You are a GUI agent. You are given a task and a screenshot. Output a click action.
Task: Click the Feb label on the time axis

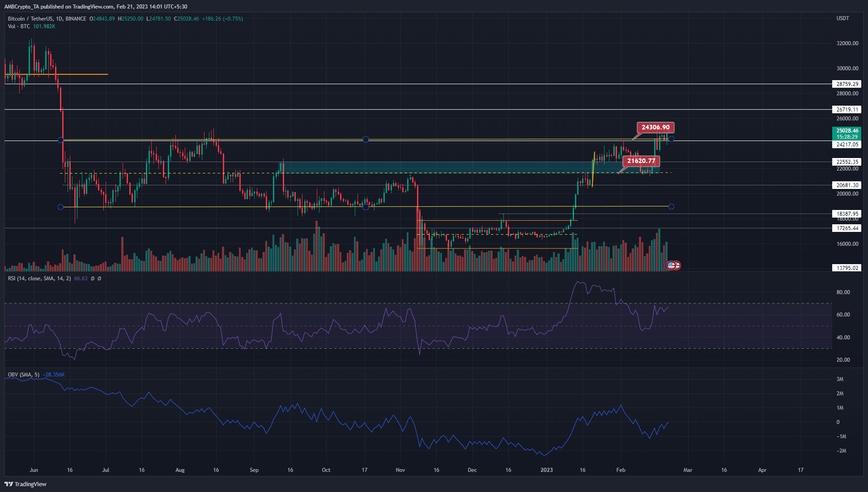[621, 470]
